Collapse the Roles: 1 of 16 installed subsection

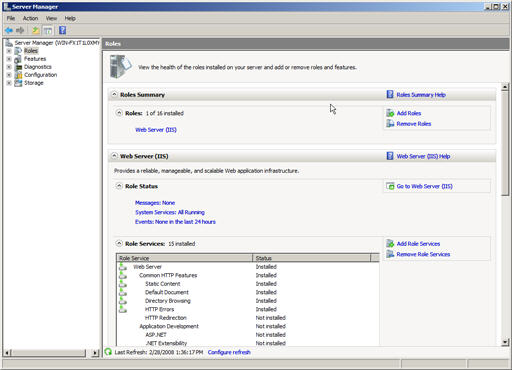tap(119, 113)
